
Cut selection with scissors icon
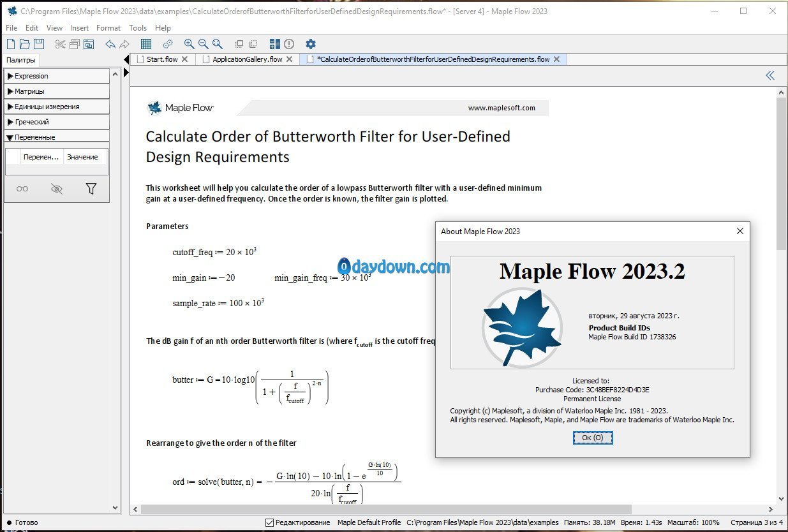point(60,44)
